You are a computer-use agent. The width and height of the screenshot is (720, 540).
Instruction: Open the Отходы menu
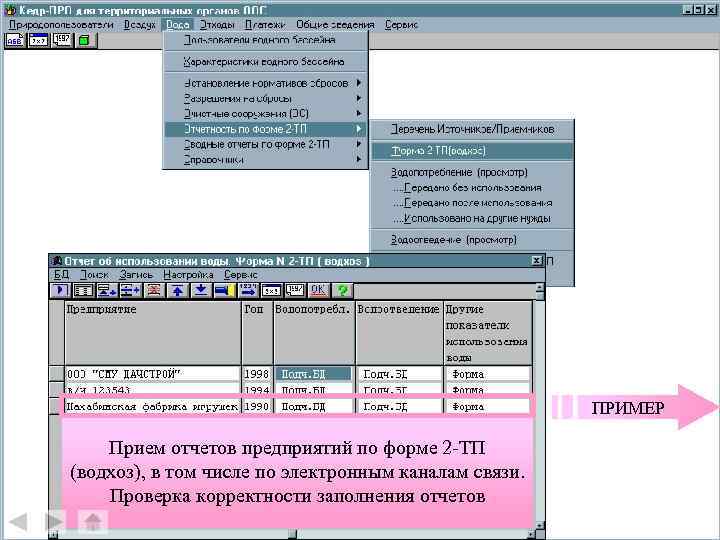(217, 25)
